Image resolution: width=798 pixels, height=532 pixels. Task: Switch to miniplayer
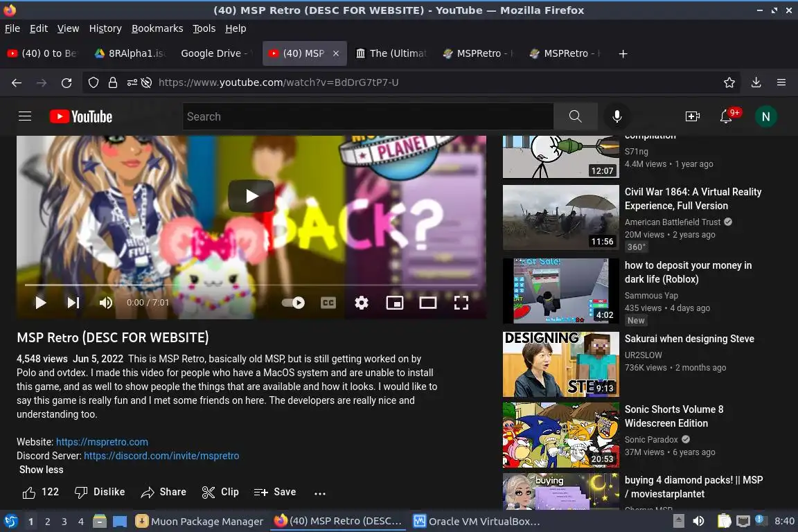coord(394,303)
